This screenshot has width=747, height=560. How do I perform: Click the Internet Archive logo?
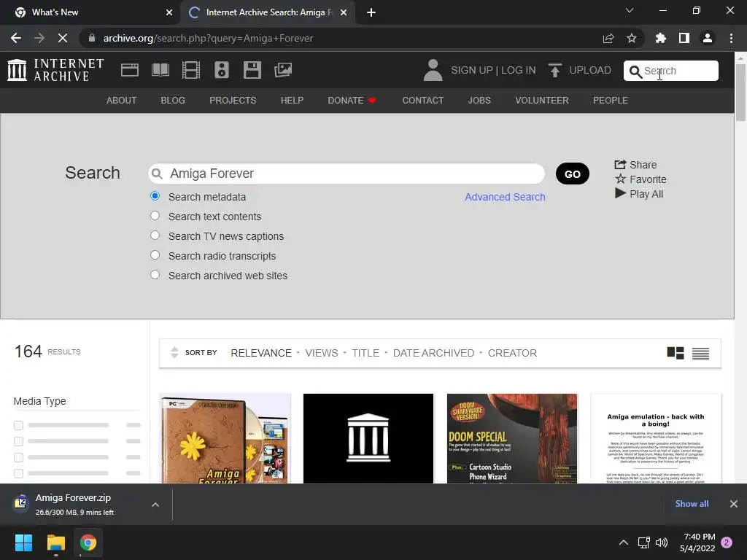[x=55, y=70]
